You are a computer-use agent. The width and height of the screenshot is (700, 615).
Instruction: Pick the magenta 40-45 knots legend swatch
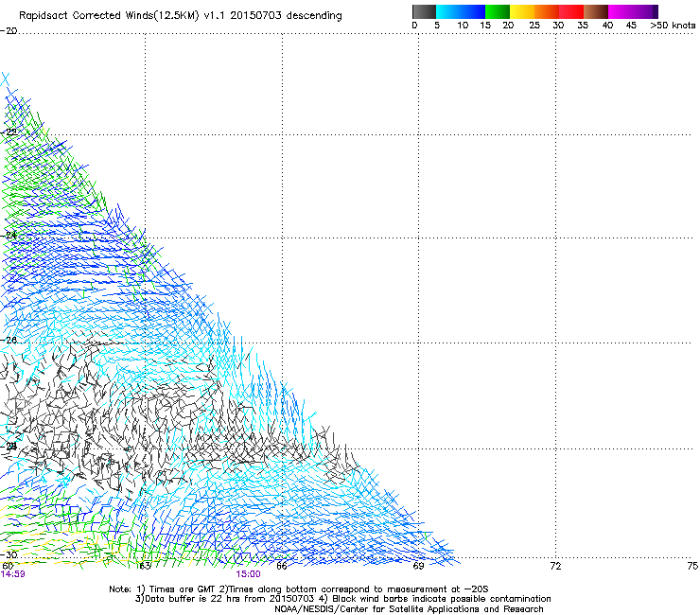pos(621,11)
